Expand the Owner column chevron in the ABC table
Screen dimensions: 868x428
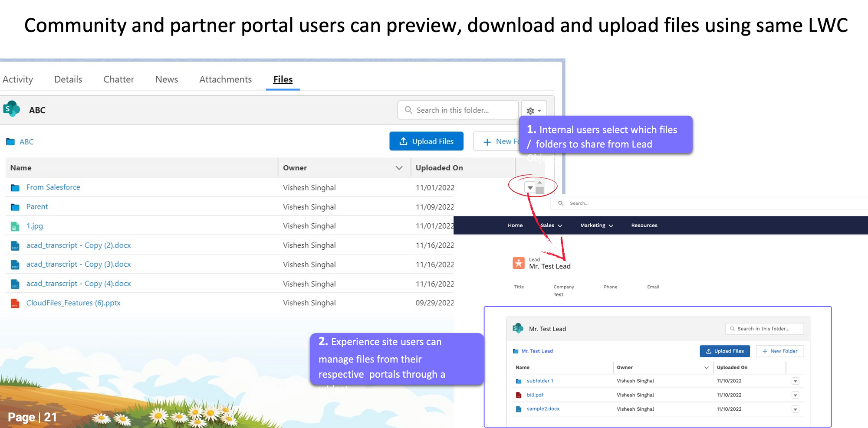pyautogui.click(x=399, y=168)
